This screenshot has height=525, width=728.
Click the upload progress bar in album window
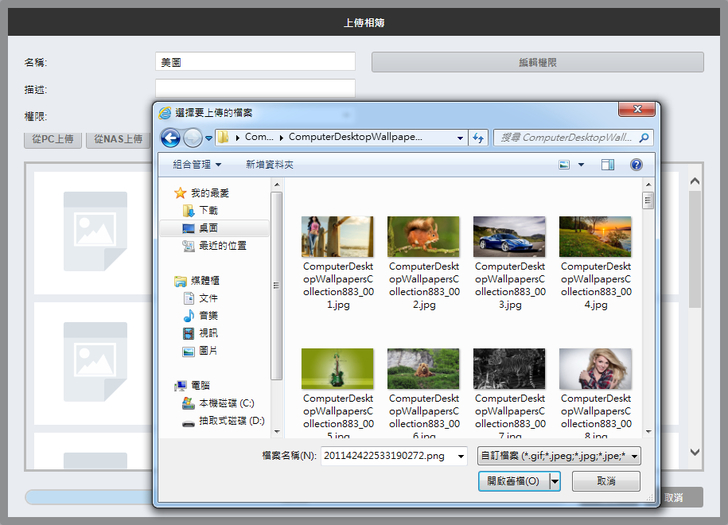coord(89,497)
